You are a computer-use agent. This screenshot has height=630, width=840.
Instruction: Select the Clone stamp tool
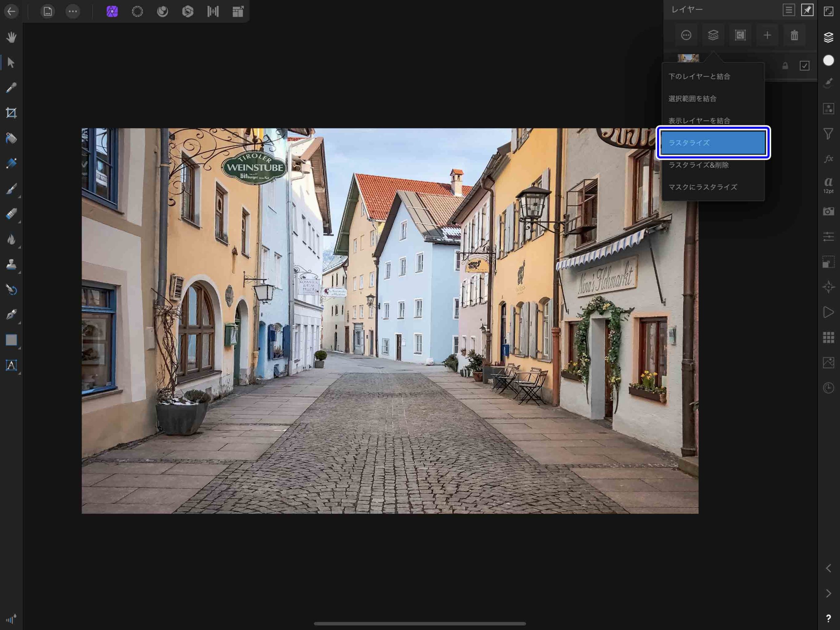[11, 265]
